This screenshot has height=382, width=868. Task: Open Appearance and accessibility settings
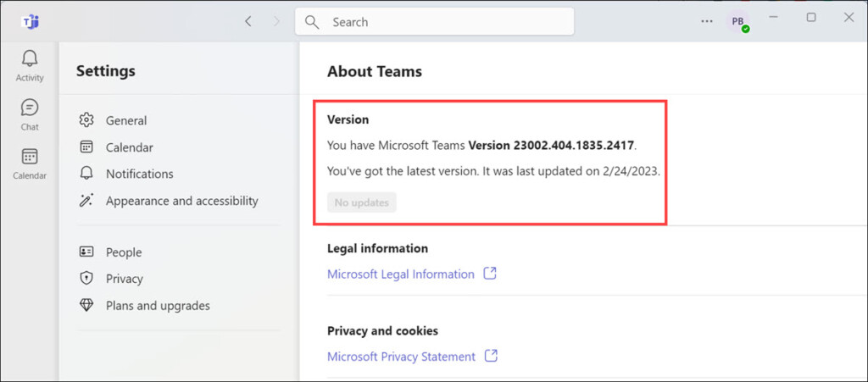(x=181, y=201)
